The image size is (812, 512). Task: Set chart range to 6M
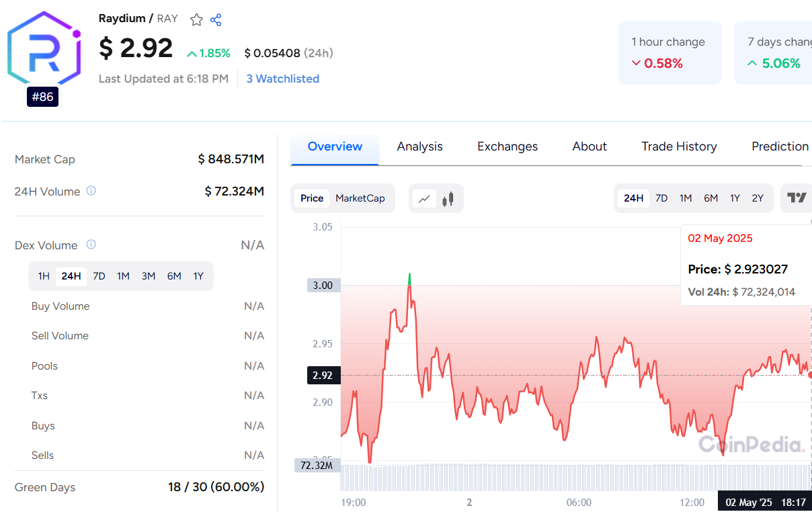(x=711, y=198)
